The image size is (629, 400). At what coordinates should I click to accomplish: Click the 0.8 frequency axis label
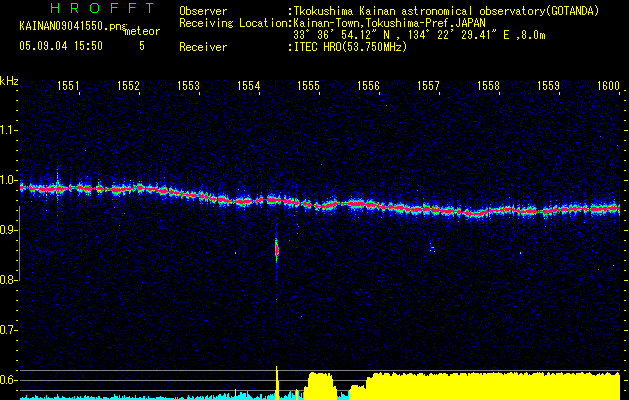point(9,280)
